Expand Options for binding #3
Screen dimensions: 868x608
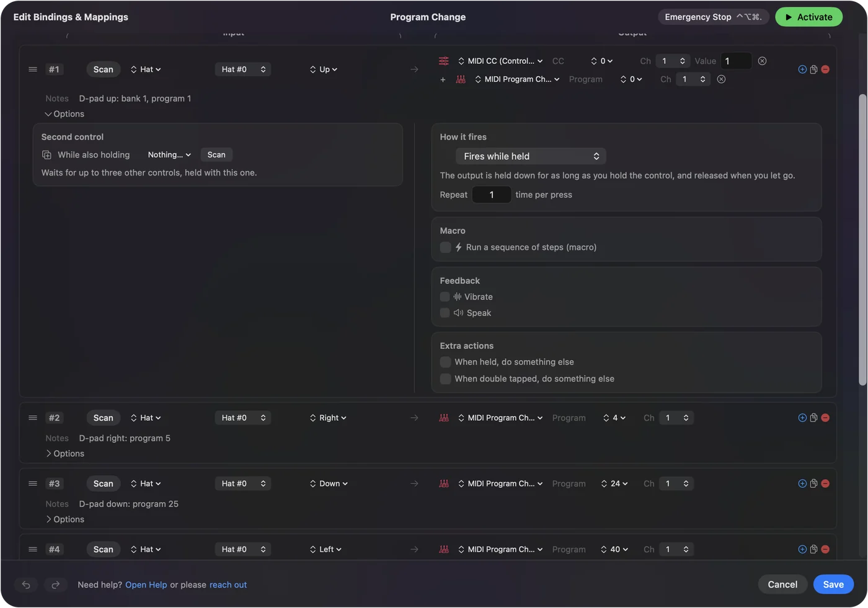64,519
